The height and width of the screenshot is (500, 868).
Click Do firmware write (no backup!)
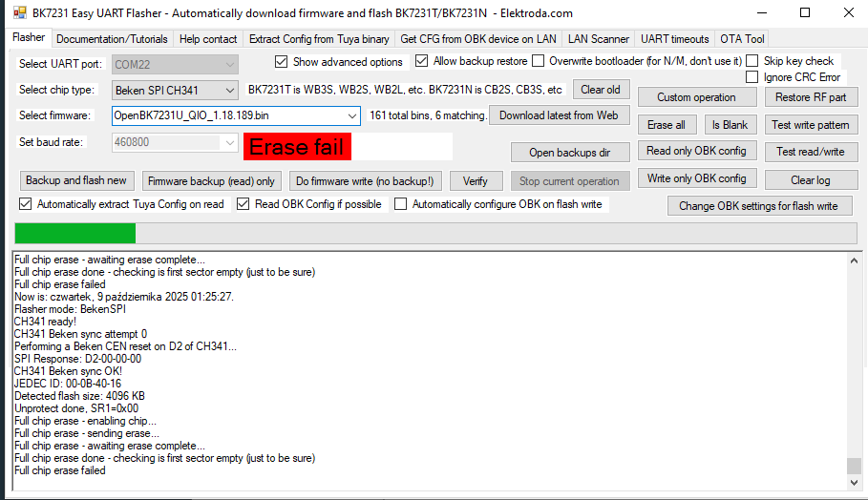tap(366, 181)
